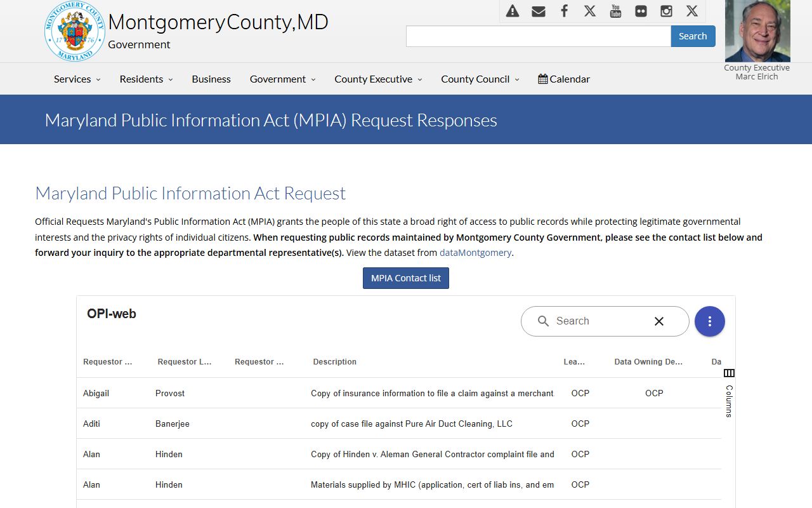The width and height of the screenshot is (812, 508).
Task: Open the Flickr icon link
Action: pyautogui.click(x=641, y=11)
